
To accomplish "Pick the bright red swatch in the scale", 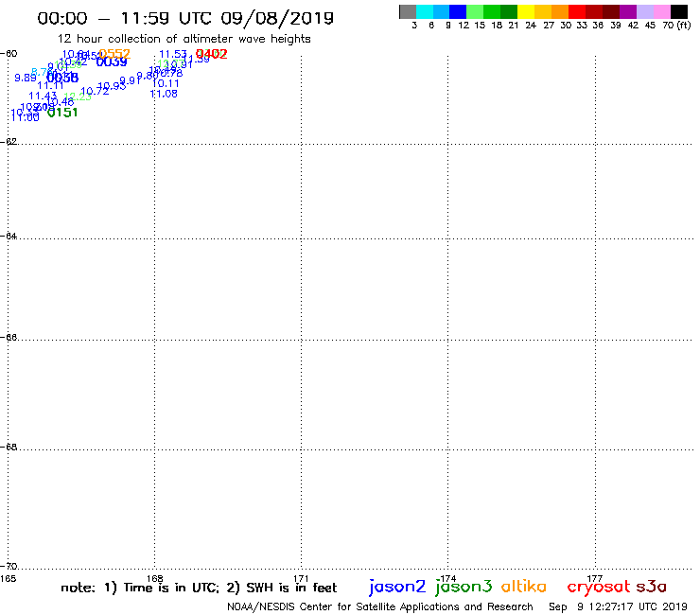I will point(577,11).
